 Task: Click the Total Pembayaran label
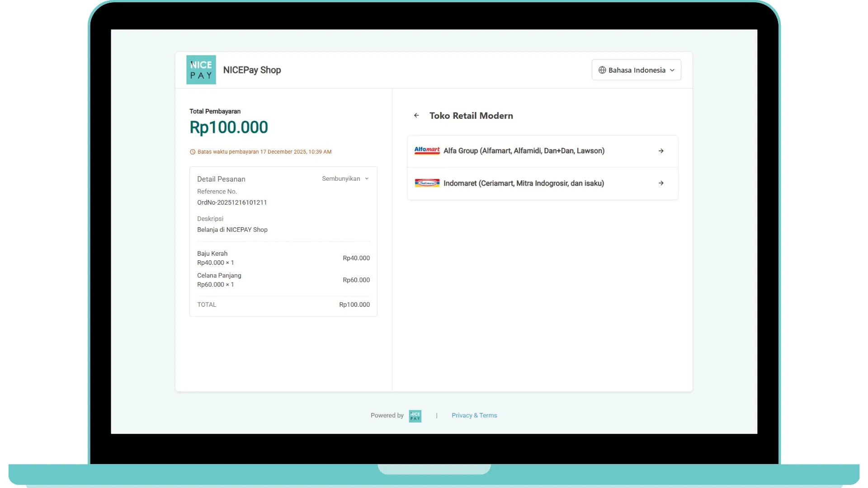[x=215, y=111]
